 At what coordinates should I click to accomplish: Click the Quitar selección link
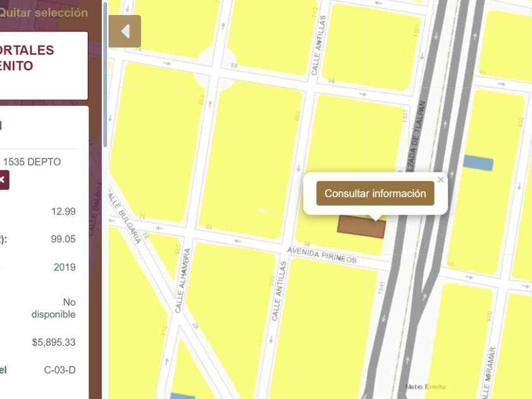(44, 13)
